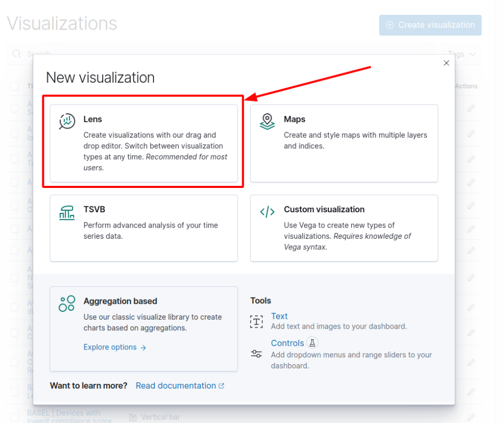The height and width of the screenshot is (423, 504).
Task: Close the New visualization dialog
Action: click(446, 63)
